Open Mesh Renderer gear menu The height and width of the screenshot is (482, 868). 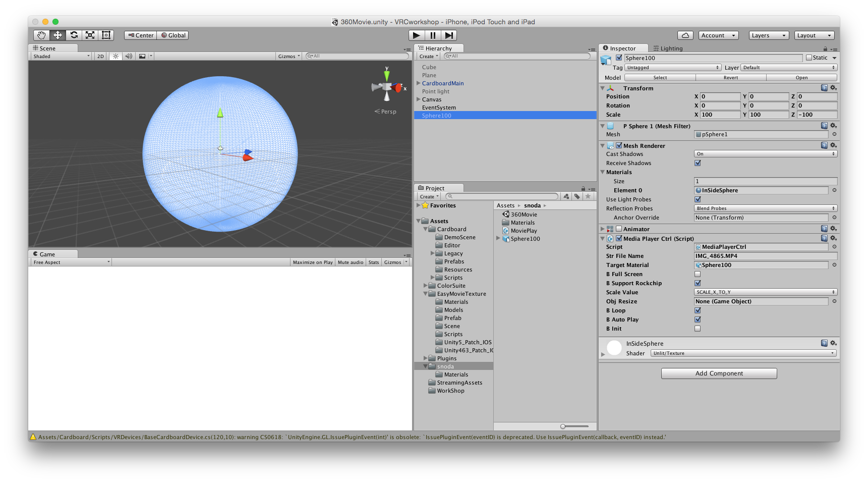point(833,145)
